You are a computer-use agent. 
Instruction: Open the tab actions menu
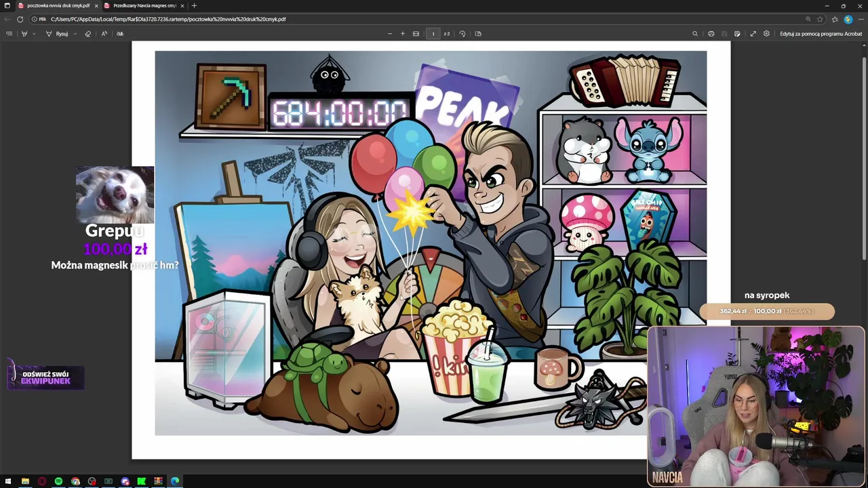tap(7, 5)
